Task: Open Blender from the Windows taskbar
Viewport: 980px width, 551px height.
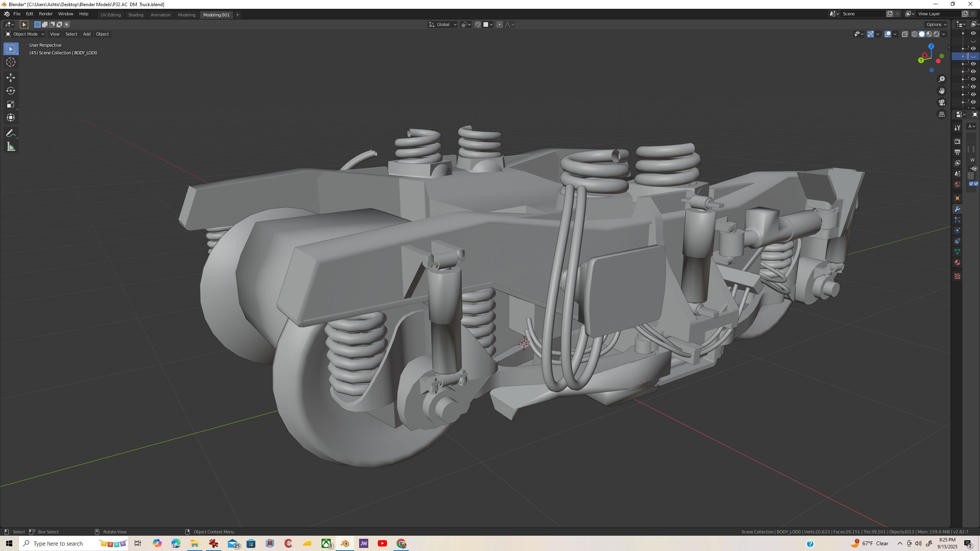Action: pyautogui.click(x=345, y=543)
